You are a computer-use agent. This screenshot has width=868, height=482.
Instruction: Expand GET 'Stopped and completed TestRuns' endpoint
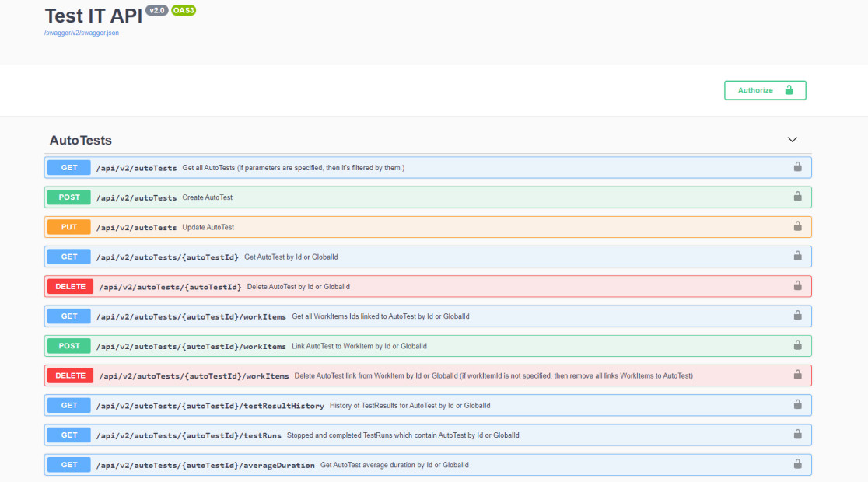tap(428, 435)
